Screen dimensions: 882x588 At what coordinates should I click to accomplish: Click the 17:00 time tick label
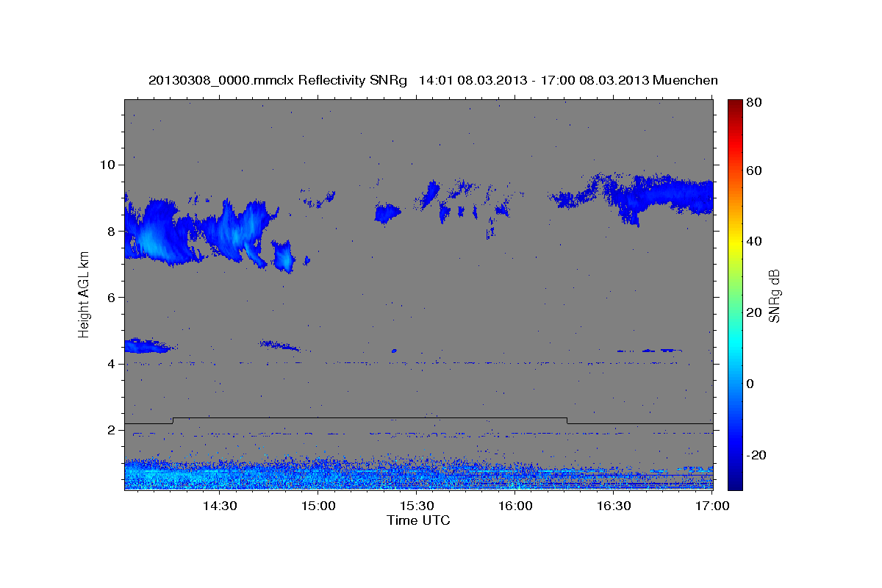(713, 506)
